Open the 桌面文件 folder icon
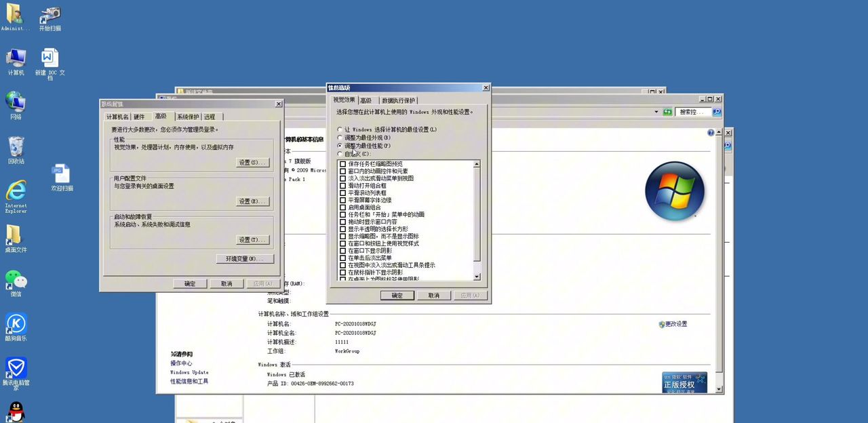 tap(16, 239)
